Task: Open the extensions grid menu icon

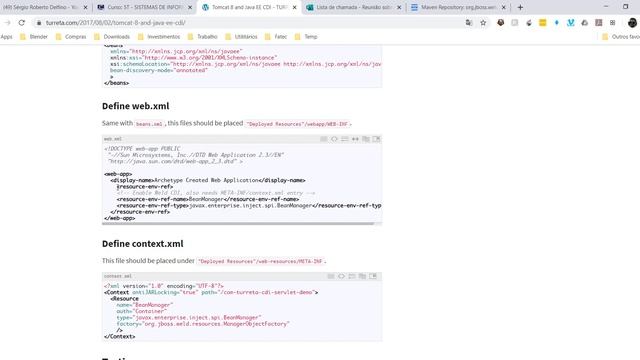Action: 613,23
